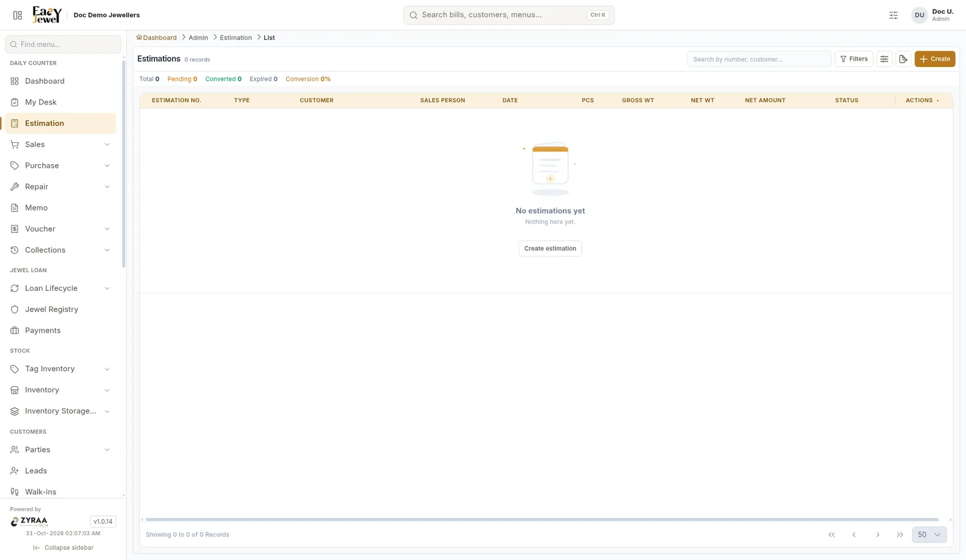Click the export icon beside Create
966x560 pixels.
click(903, 59)
